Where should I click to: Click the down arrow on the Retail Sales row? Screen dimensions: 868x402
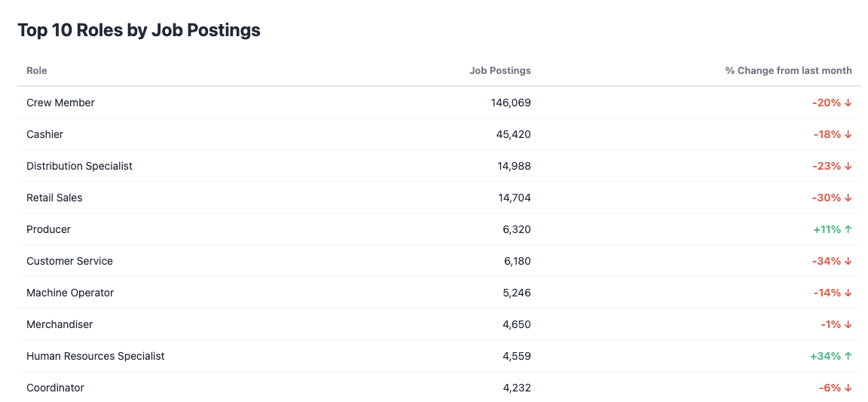[x=848, y=198]
